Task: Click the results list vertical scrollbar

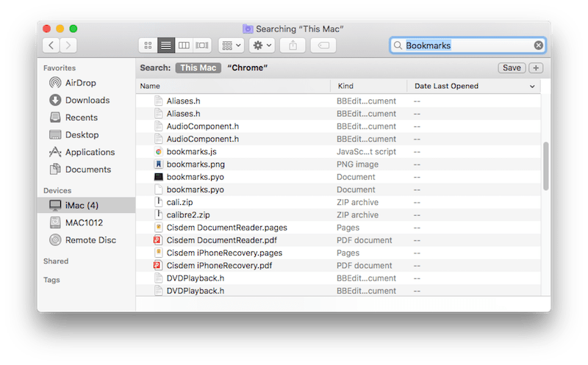Action: tap(546, 166)
